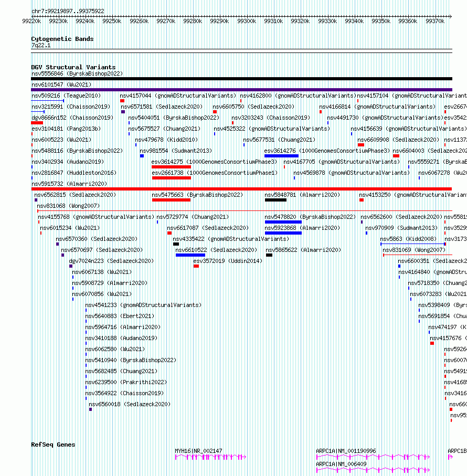The height and width of the screenshot is (476, 467).
Task: Click red block under nsv4153250
Action: click(x=362, y=200)
